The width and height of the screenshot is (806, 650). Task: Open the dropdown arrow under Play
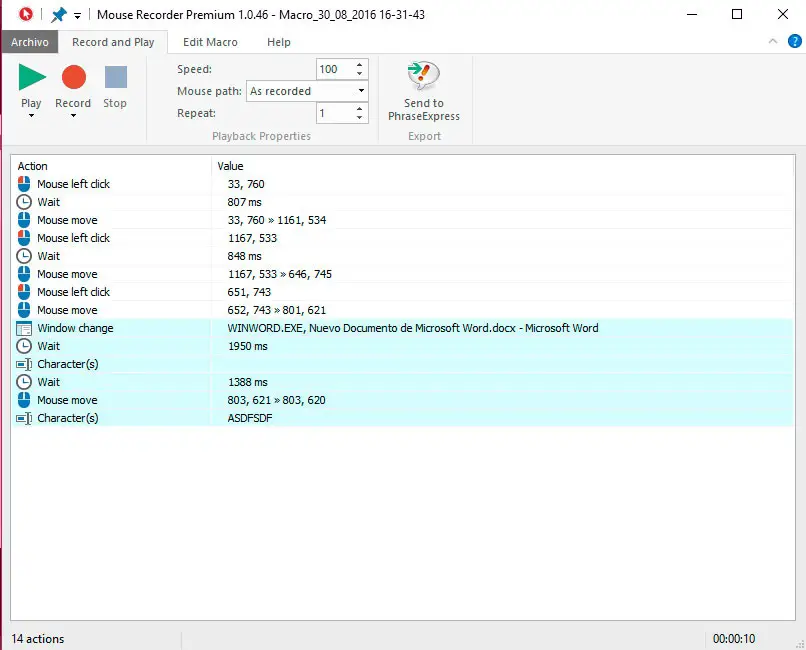tap(31, 116)
